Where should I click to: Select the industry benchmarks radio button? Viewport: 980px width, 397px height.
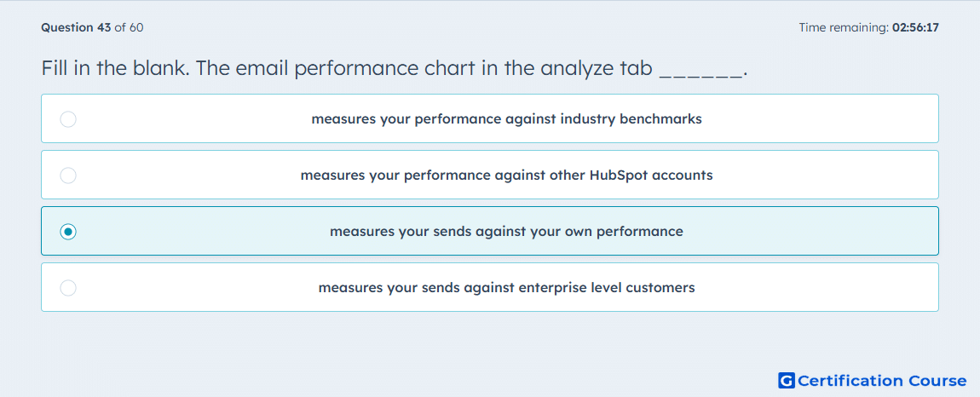[x=68, y=118]
